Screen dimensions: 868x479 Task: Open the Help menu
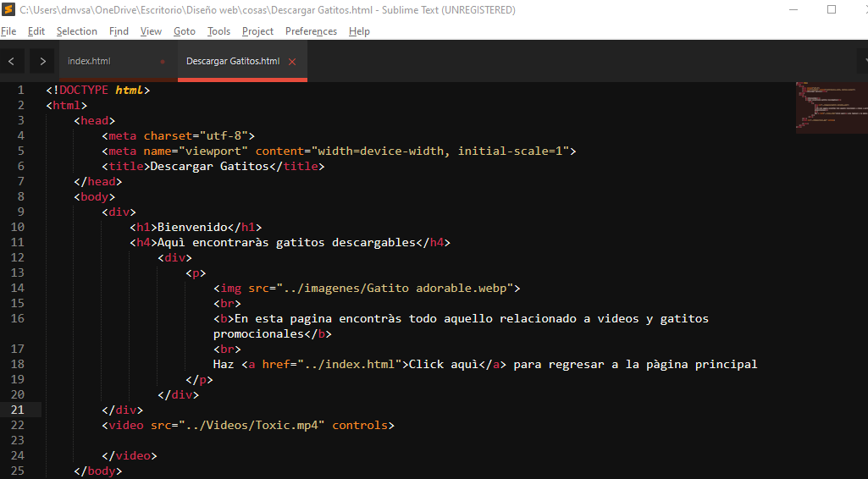[359, 31]
